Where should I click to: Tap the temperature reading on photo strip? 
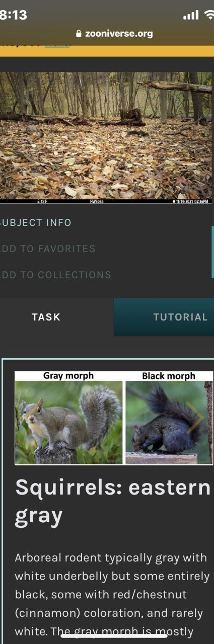(42, 201)
